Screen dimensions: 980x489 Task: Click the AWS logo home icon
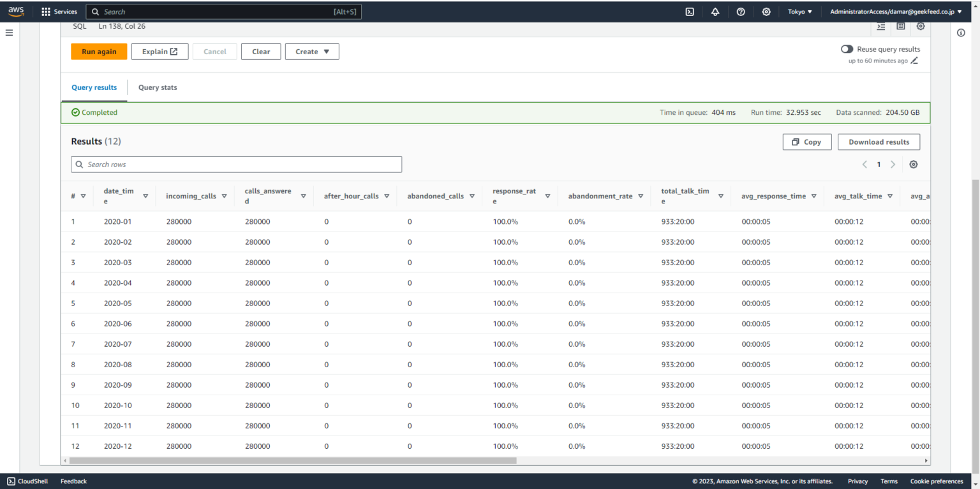pyautogui.click(x=16, y=11)
